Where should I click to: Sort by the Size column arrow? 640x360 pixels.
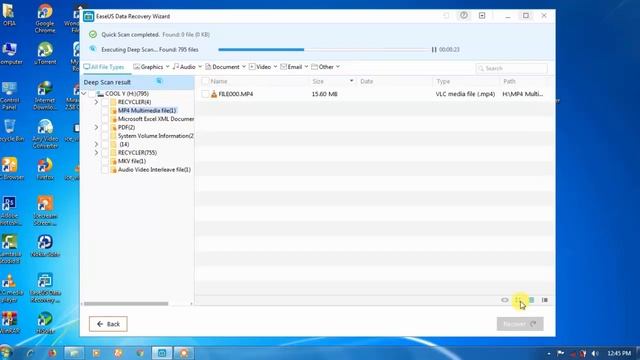tap(351, 81)
